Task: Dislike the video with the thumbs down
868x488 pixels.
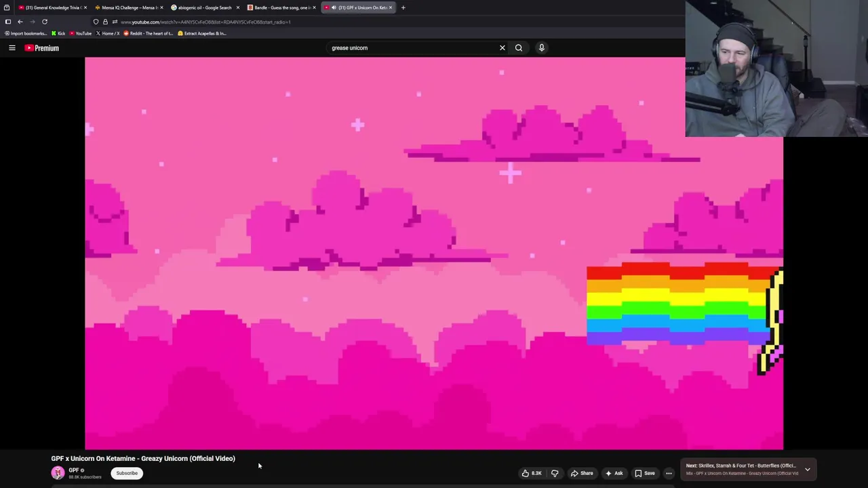Action: (555, 473)
